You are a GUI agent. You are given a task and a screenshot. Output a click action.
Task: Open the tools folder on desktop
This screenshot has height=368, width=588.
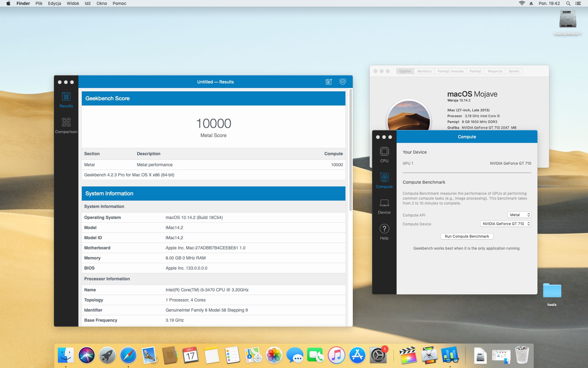pos(552,291)
